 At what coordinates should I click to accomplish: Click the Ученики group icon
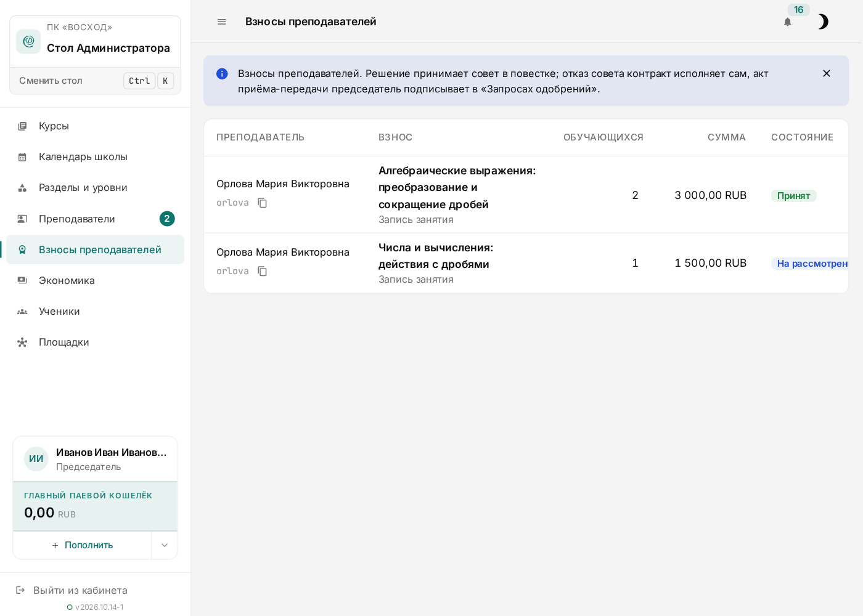[x=22, y=311]
